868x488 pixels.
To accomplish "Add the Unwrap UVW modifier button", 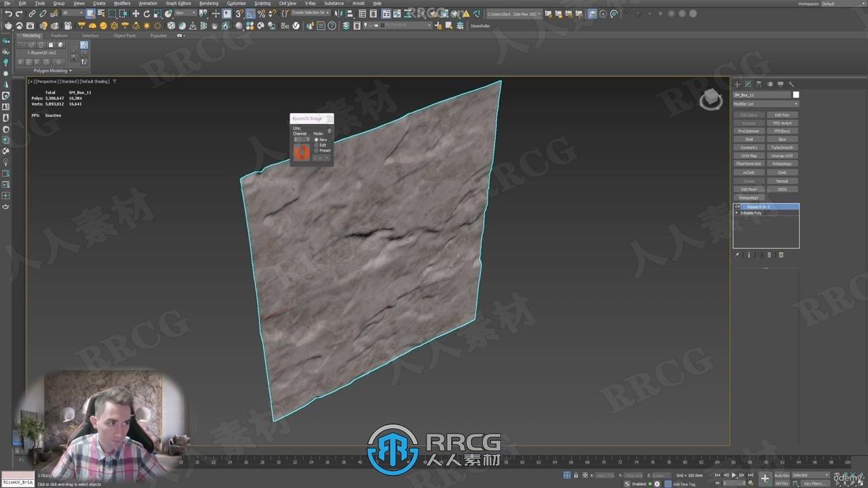I will pos(782,156).
